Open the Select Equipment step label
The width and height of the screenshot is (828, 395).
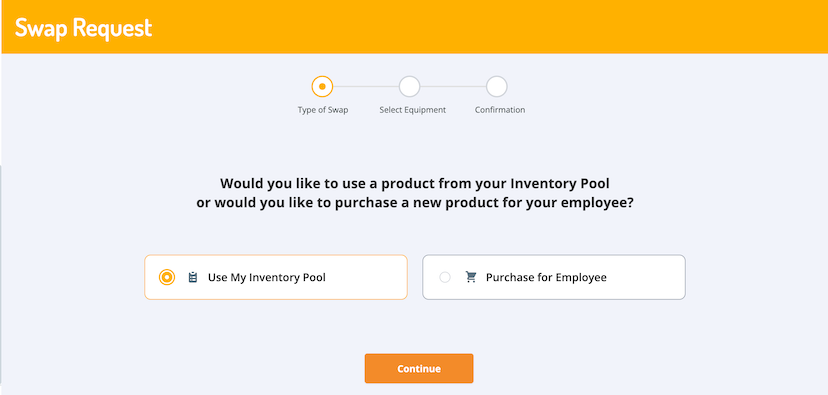(x=412, y=110)
